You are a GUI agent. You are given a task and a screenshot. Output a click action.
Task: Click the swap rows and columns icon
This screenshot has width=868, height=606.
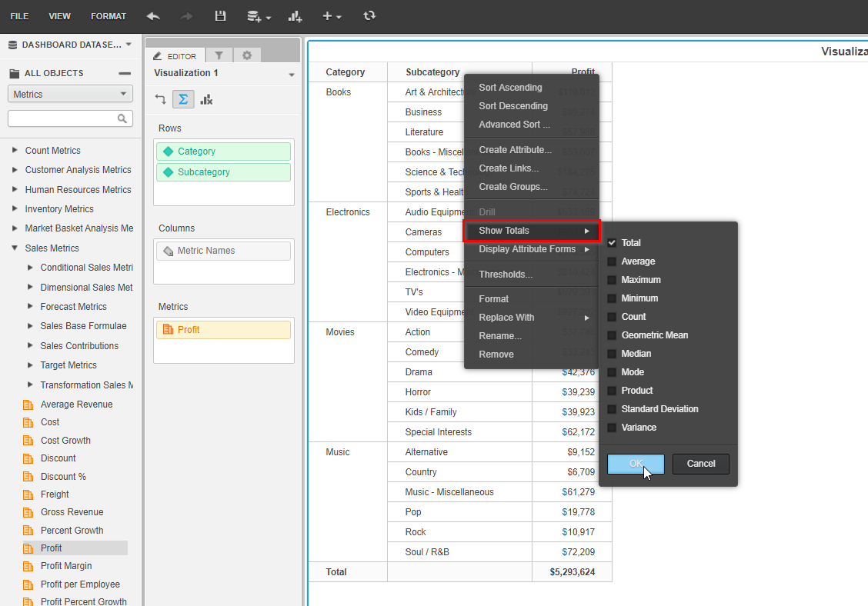click(x=162, y=99)
